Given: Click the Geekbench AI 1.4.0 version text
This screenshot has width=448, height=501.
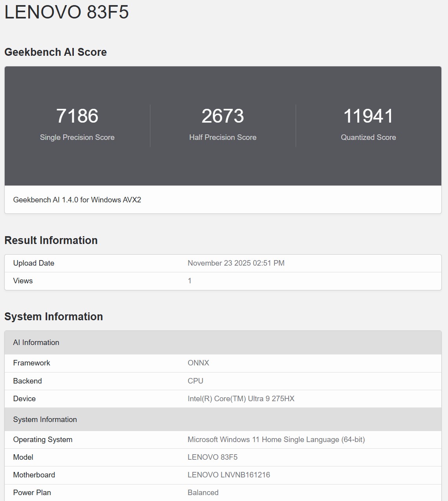Looking at the screenshot, I should click(78, 200).
